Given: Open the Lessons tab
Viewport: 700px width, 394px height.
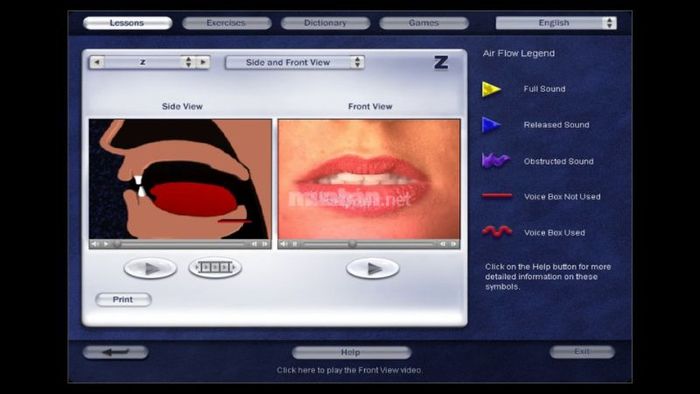Looking at the screenshot, I should coord(127,23).
